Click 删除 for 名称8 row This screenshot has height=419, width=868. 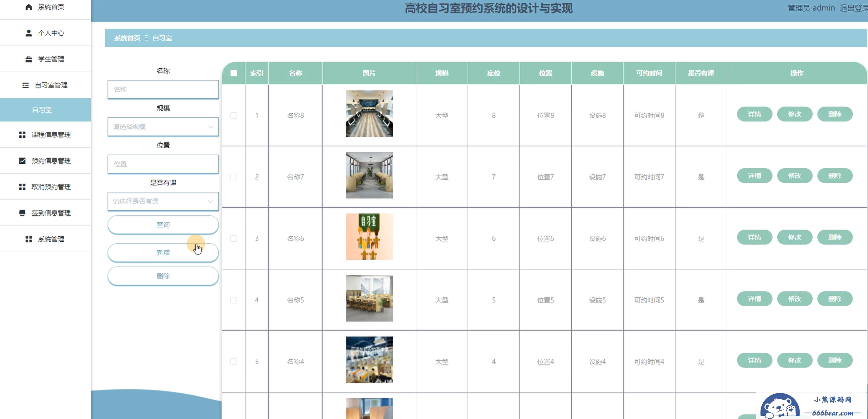835,114
